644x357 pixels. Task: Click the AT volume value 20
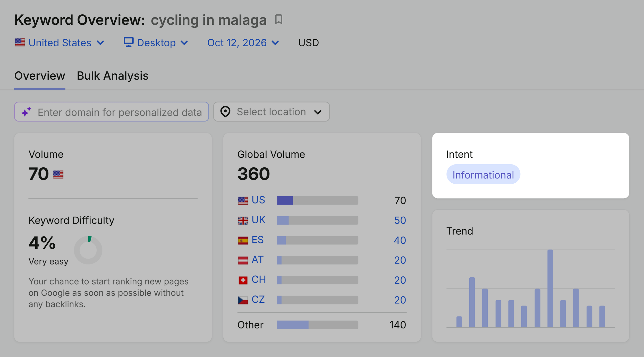click(400, 260)
